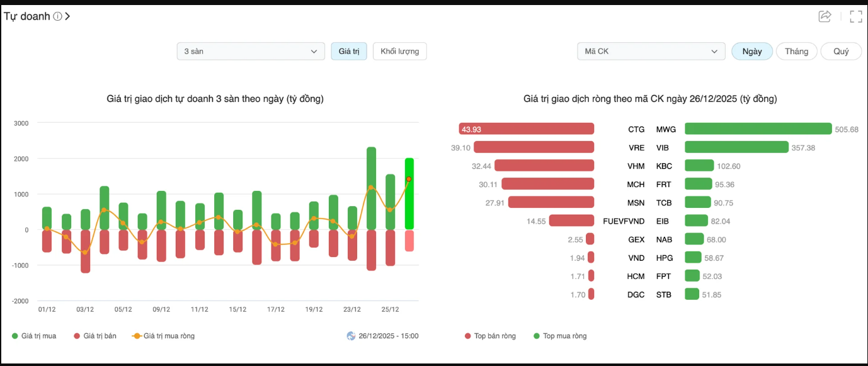Switch to the 'Tháng' period tab

coord(797,51)
